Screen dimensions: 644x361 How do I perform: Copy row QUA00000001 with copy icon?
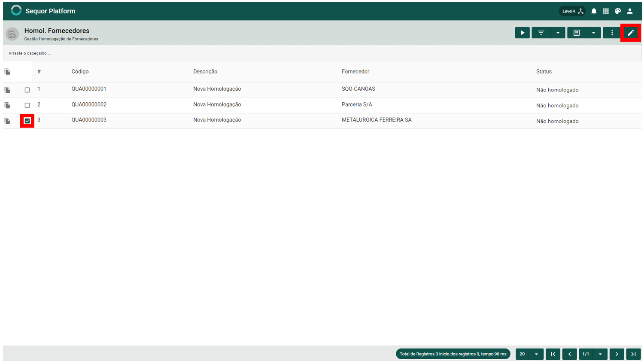pos(7,90)
